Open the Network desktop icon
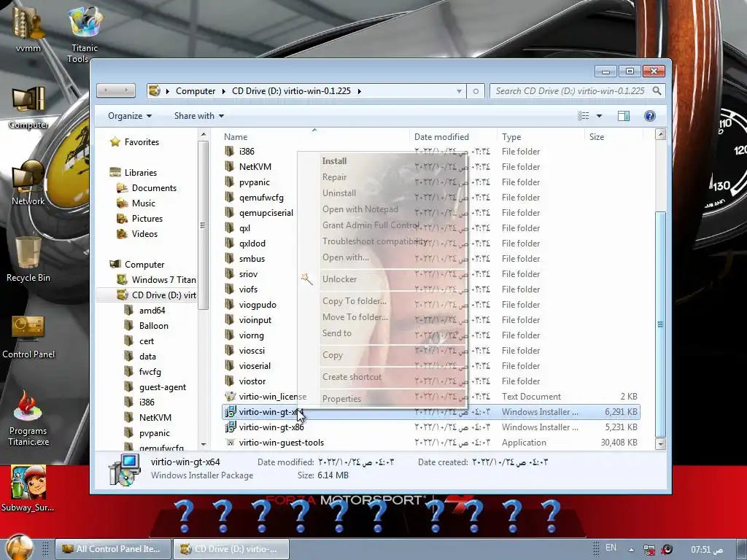This screenshot has height=560, width=747. point(28,183)
